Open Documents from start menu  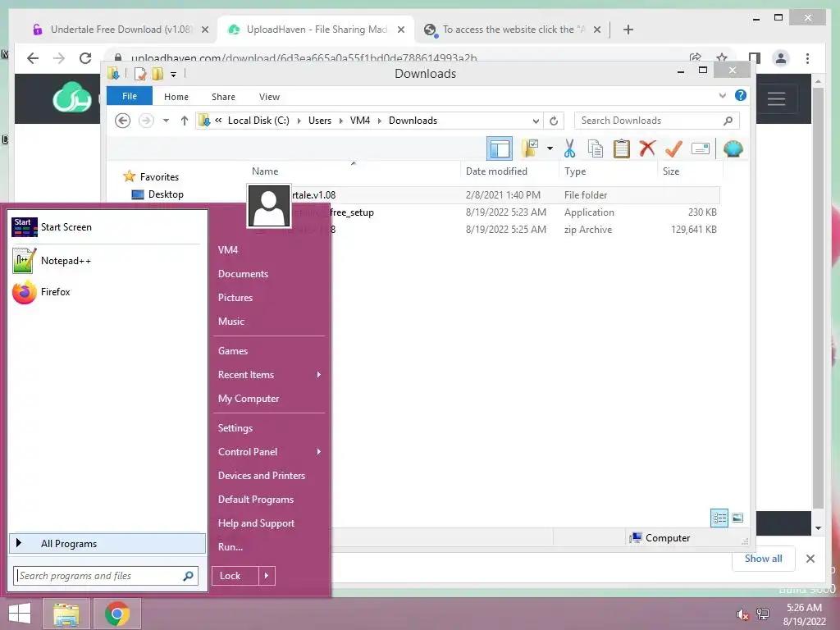click(x=243, y=274)
